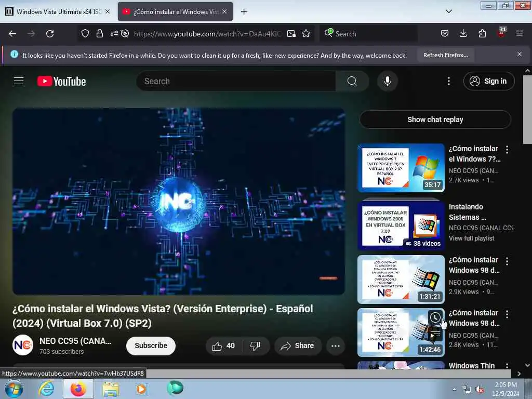The image size is (532, 399).
Task: Open picture-in-picture icon in the address bar
Action: [291, 34]
